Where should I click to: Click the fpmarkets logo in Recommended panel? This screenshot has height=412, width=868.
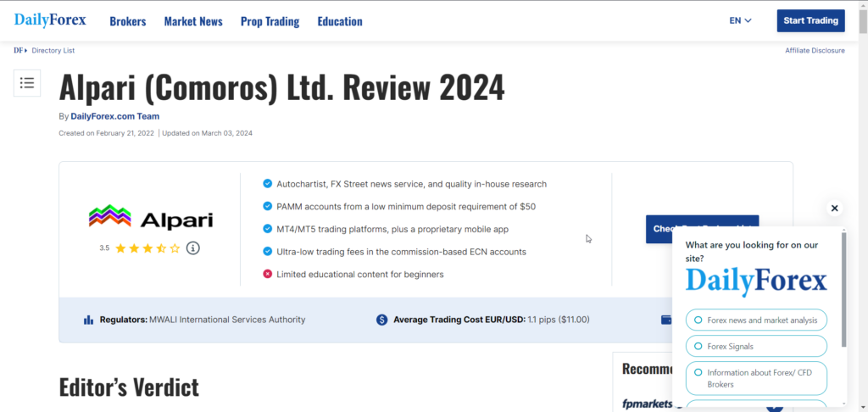click(647, 404)
